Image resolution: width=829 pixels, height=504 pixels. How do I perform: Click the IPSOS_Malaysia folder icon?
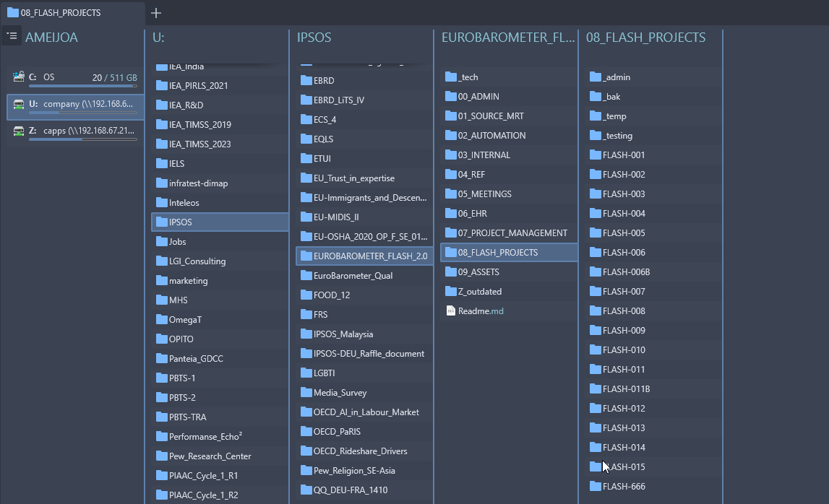click(x=306, y=334)
